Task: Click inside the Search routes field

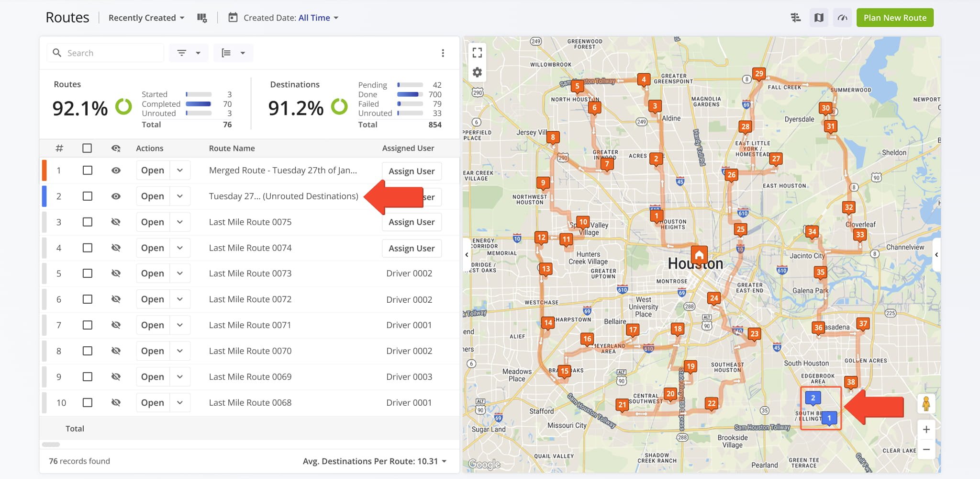Action: [105, 53]
